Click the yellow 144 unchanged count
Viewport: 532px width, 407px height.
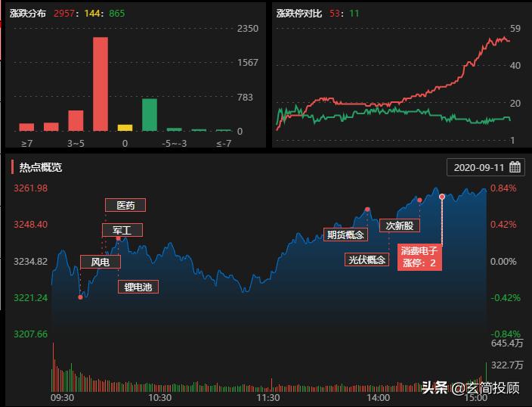(x=91, y=14)
